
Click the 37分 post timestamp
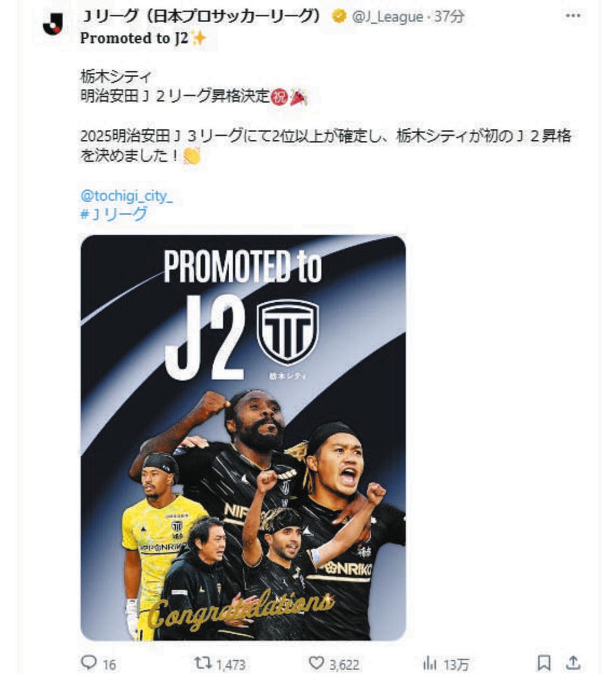pos(449,17)
